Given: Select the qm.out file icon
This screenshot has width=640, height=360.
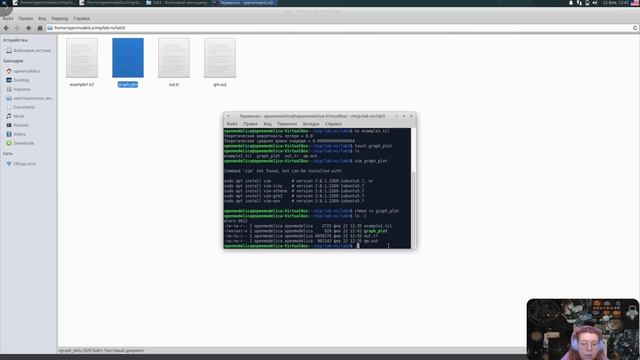Looking at the screenshot, I should coord(220,58).
